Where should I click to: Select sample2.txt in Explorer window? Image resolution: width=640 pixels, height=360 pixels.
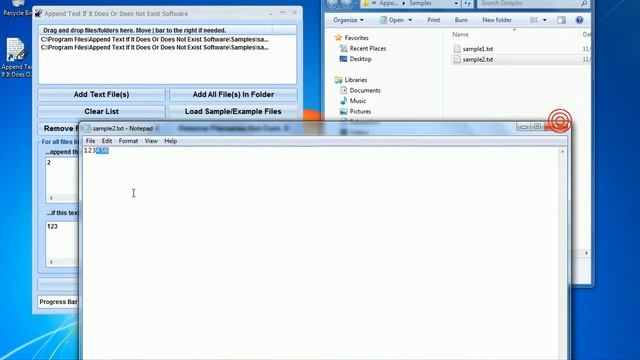478,60
